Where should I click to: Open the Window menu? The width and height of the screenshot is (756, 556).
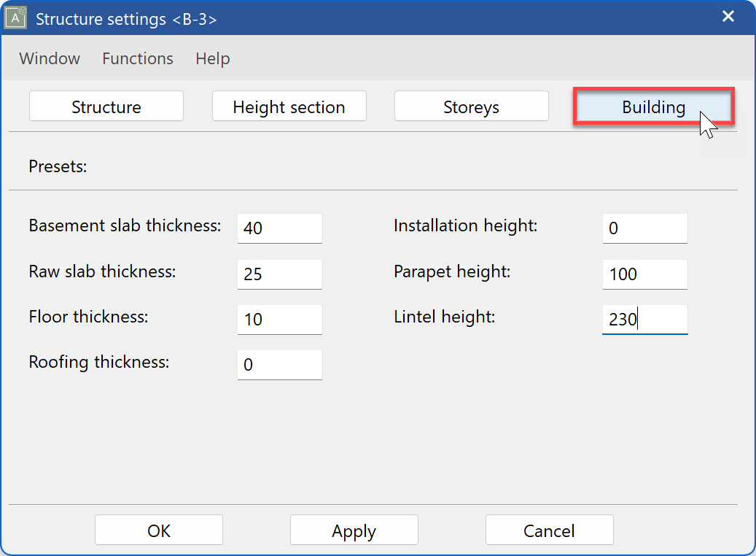click(x=49, y=58)
